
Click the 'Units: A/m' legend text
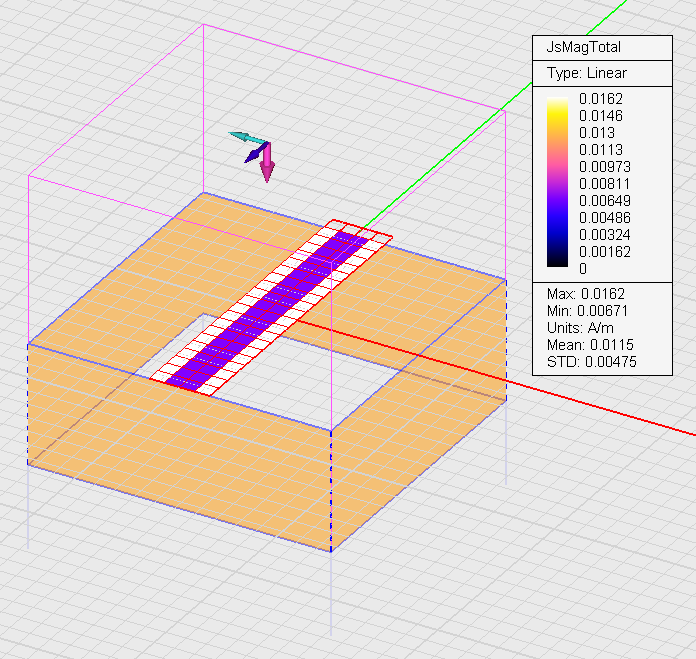(582, 328)
